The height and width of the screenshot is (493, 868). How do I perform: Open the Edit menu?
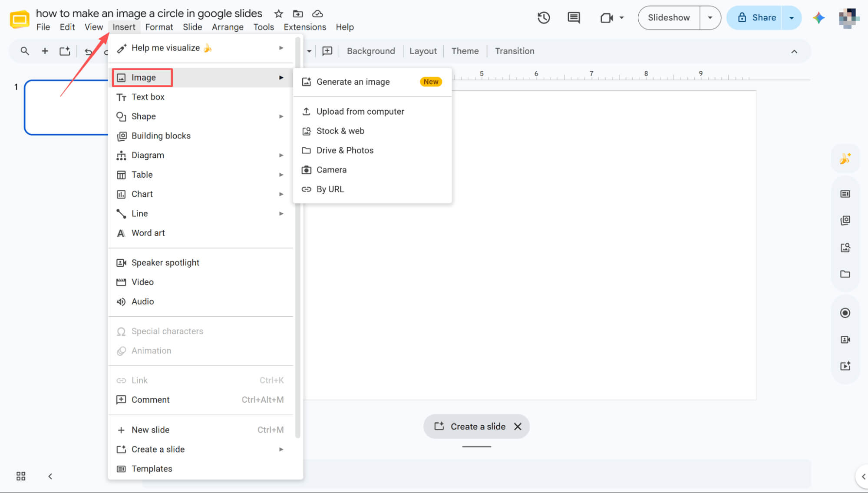pyautogui.click(x=67, y=27)
